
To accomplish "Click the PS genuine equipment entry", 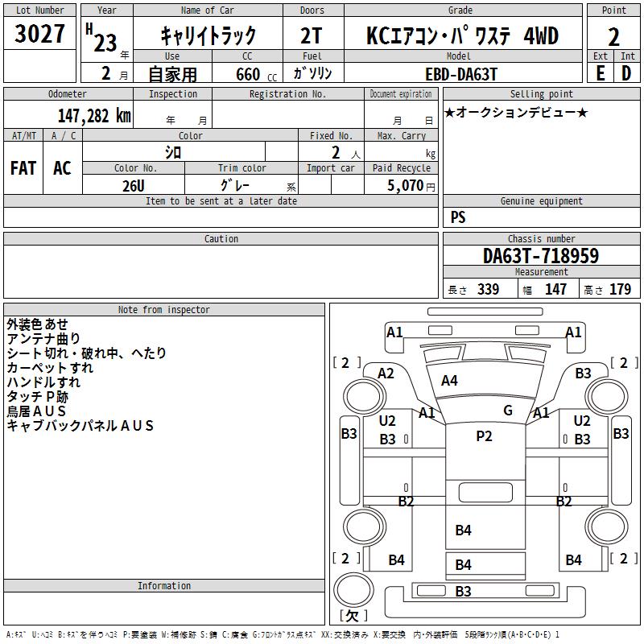I will click(x=458, y=217).
